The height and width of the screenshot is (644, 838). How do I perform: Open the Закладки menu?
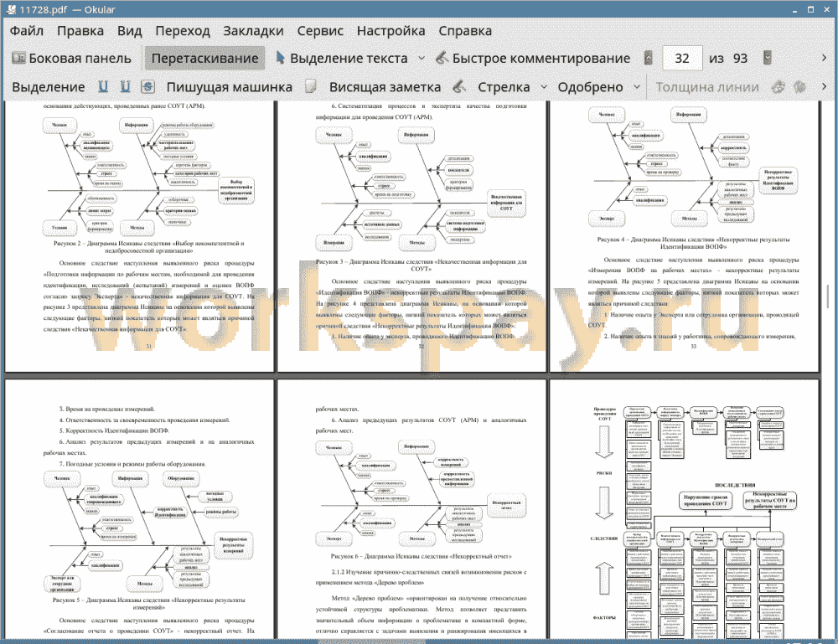coord(253,31)
